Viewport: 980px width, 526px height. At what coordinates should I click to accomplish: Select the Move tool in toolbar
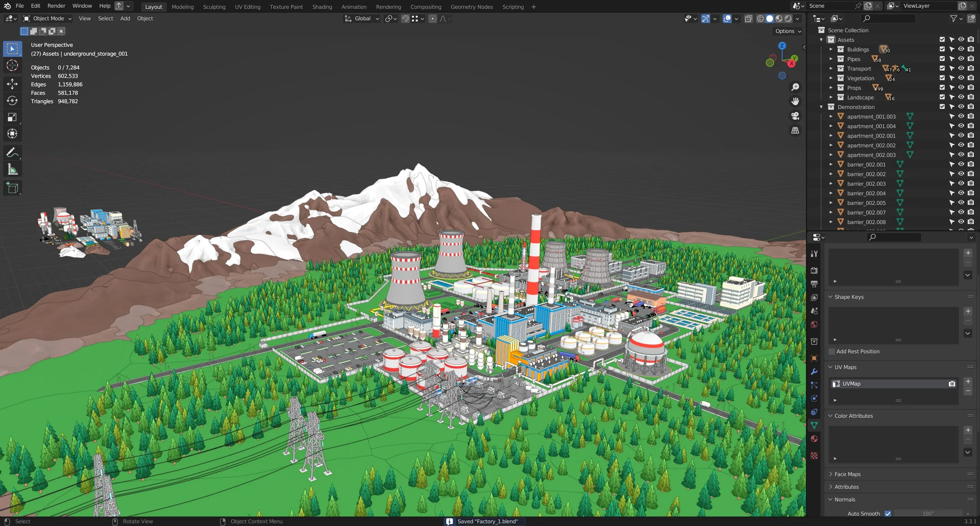(x=12, y=84)
